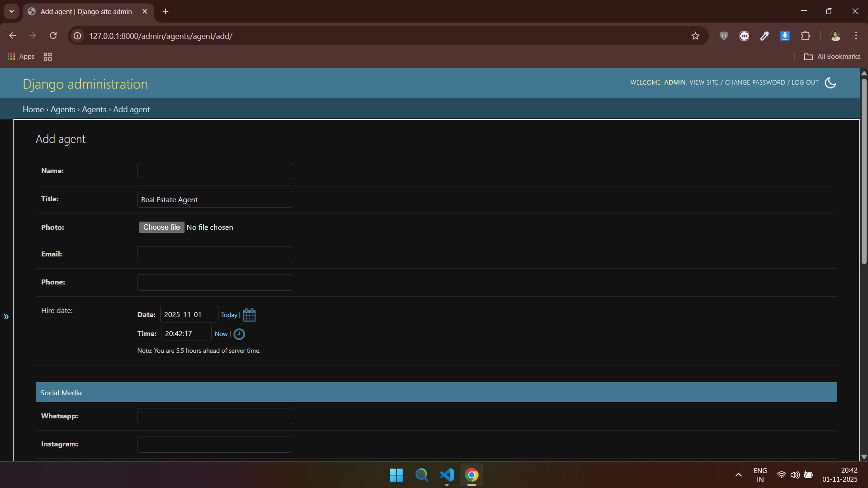868x488 pixels.
Task: Edit the Title field containing Real Estate Agent
Action: [215, 199]
